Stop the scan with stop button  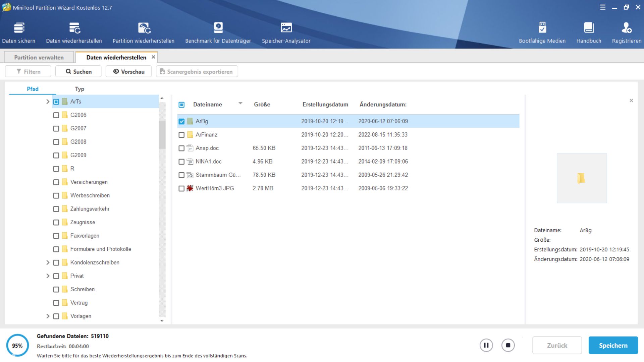pyautogui.click(x=508, y=345)
